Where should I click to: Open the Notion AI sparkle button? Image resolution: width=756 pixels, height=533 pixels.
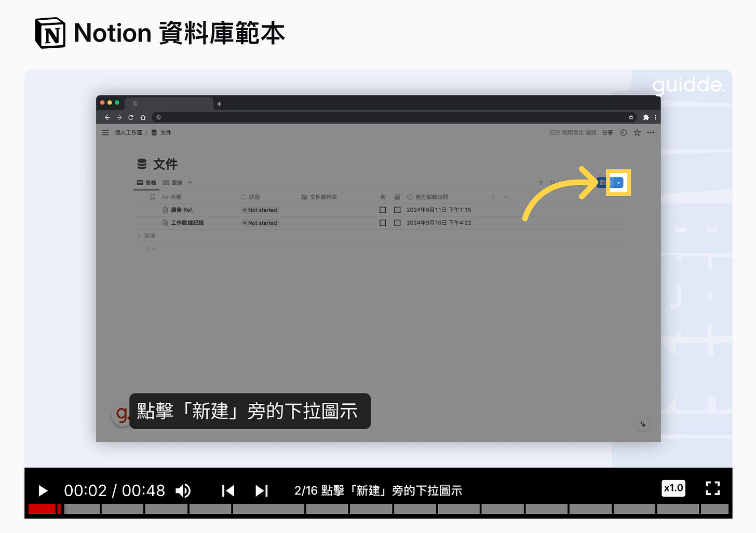click(643, 425)
